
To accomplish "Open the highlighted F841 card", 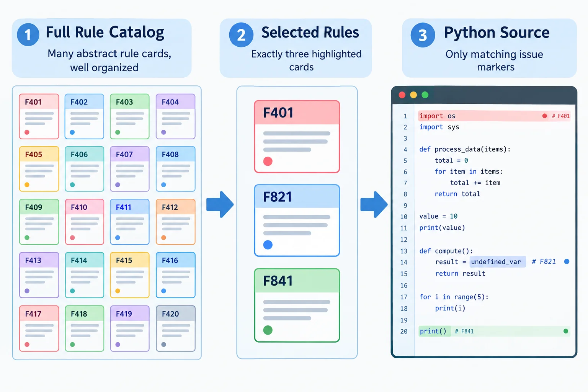I will [x=297, y=305].
